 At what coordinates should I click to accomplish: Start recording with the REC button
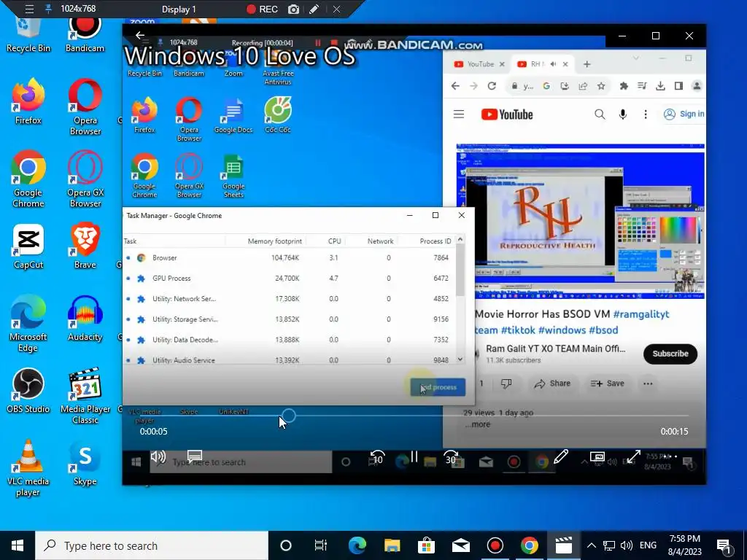coord(262,9)
